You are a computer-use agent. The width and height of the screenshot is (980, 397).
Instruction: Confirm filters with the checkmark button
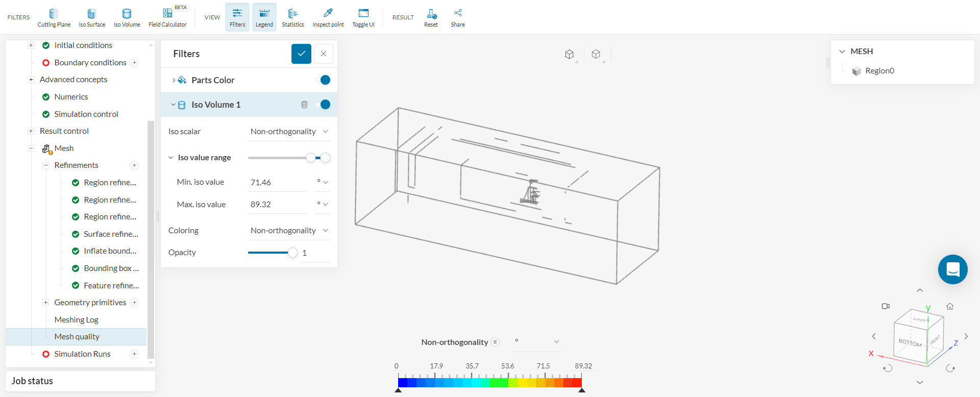click(x=301, y=54)
